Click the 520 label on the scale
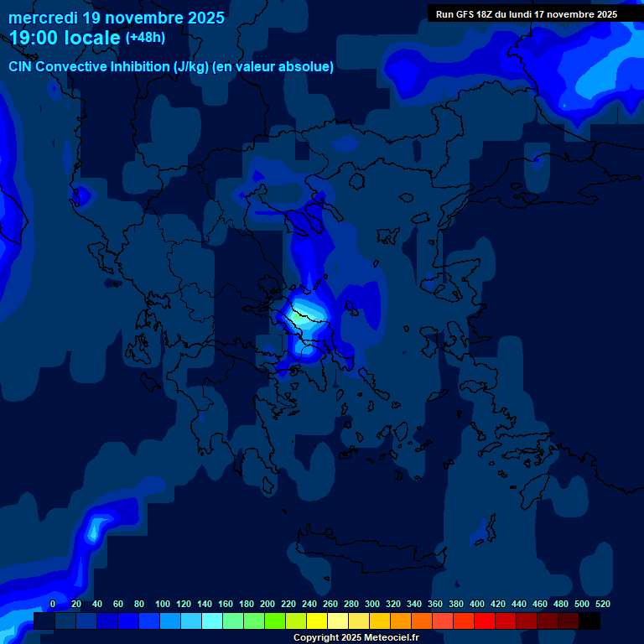Image resolution: width=644 pixels, height=644 pixels. click(602, 604)
